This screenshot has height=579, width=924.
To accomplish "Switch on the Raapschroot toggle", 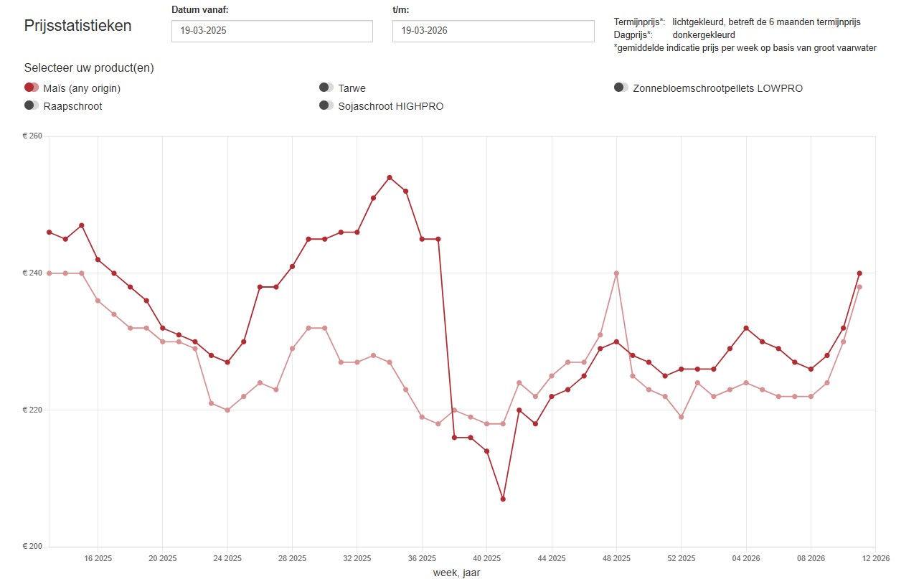I will tap(32, 105).
